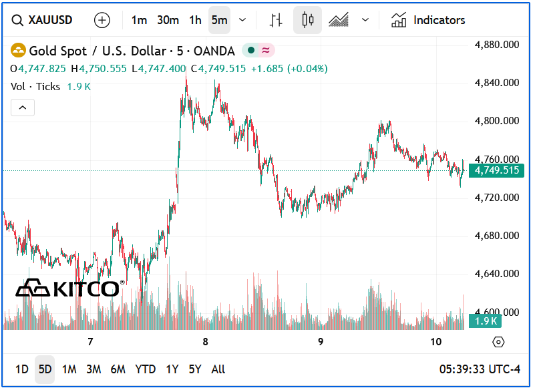Screen dimensions: 537x392
Task: Click the chart settings hexagon icon
Action: click(x=498, y=342)
